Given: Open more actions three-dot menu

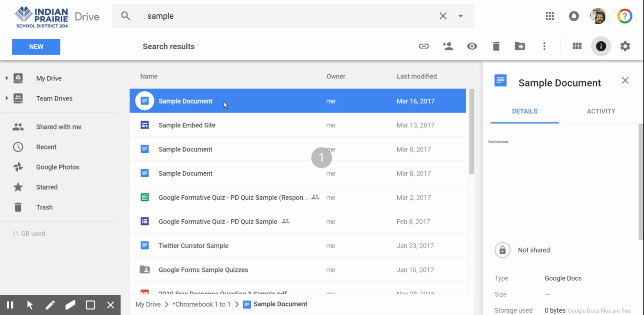Looking at the screenshot, I should (544, 46).
